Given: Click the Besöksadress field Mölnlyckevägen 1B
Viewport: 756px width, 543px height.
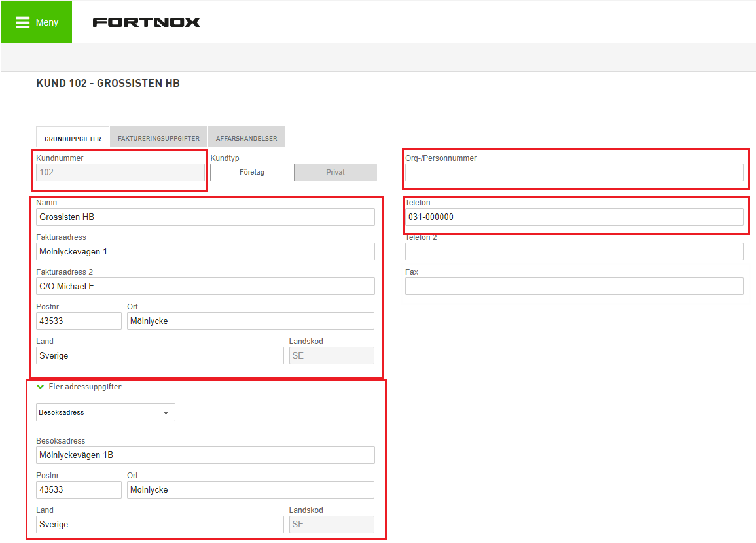Looking at the screenshot, I should point(206,455).
